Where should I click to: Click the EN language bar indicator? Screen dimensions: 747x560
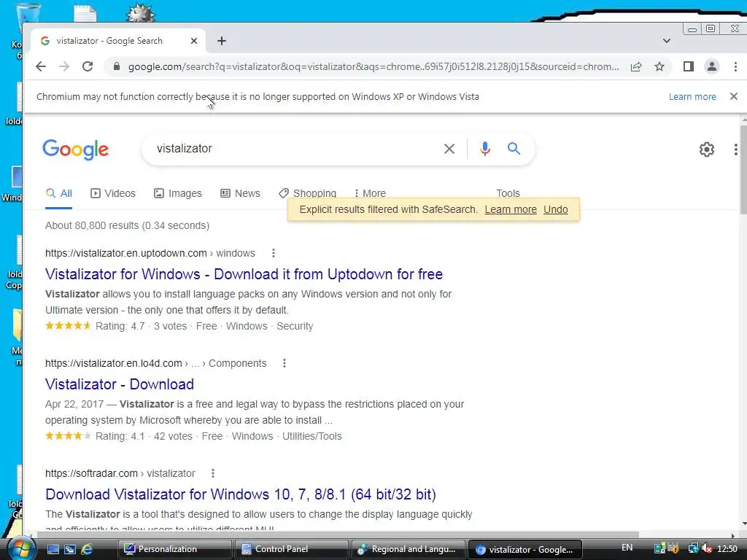tap(627, 548)
